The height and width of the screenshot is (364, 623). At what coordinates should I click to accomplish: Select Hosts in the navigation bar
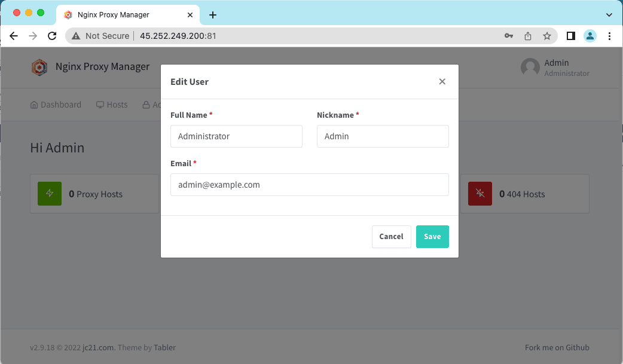(x=112, y=105)
